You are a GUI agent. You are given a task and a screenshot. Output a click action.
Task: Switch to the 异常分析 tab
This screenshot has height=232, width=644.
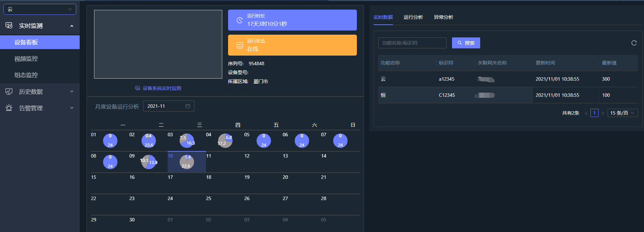(x=443, y=17)
